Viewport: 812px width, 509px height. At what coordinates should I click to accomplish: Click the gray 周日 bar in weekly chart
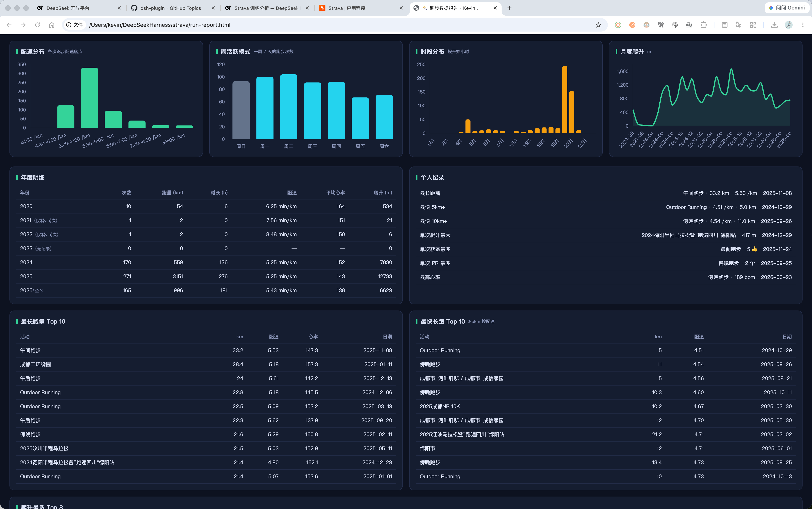point(241,110)
